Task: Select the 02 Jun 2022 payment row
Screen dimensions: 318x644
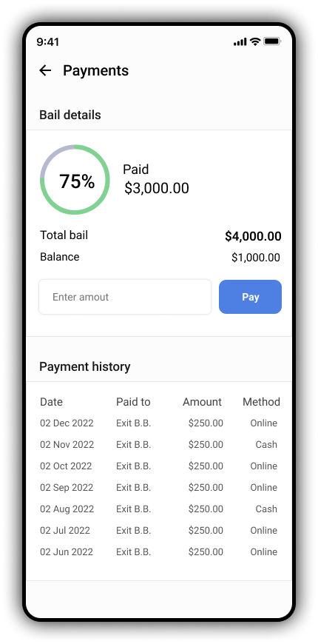Action: tap(158, 551)
